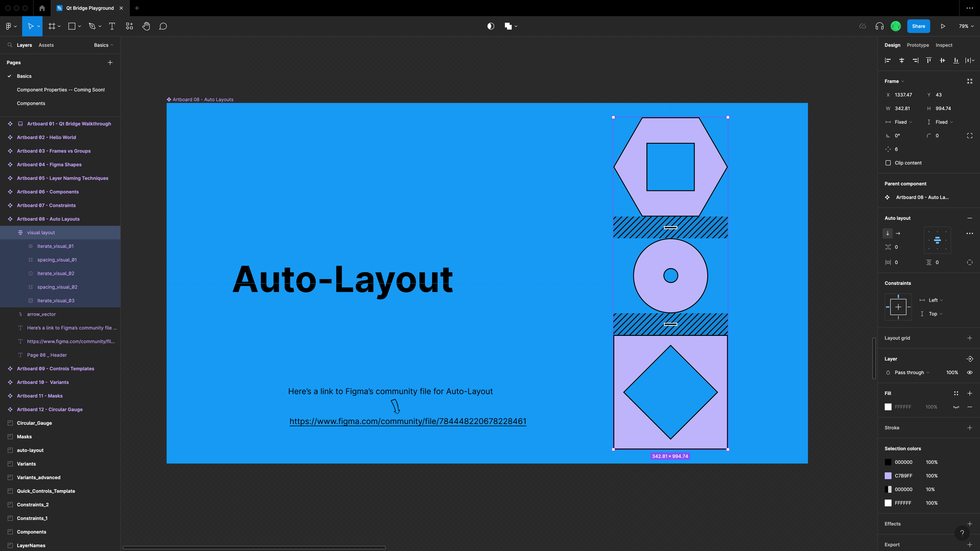
Task: Switch to the Assets tab
Action: pos(46,45)
